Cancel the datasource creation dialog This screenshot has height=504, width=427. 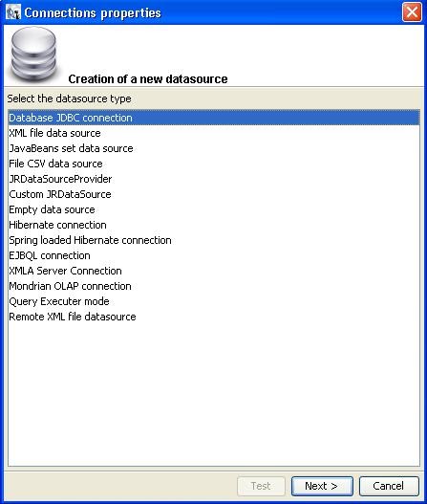[389, 486]
